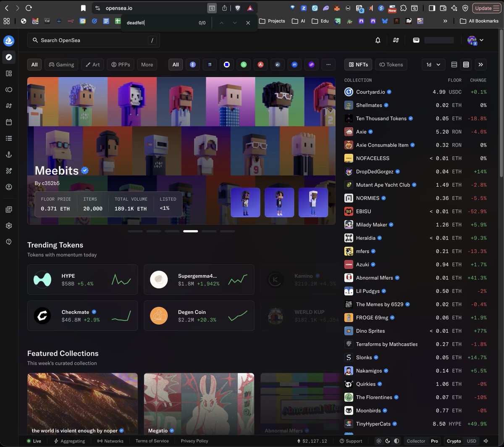Show more chains with ellipsis button

pos(328,65)
